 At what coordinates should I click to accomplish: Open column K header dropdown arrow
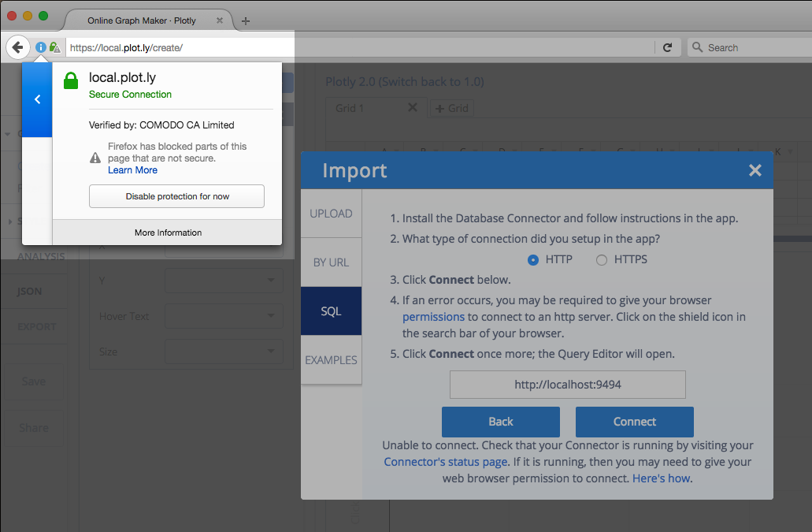click(790, 152)
